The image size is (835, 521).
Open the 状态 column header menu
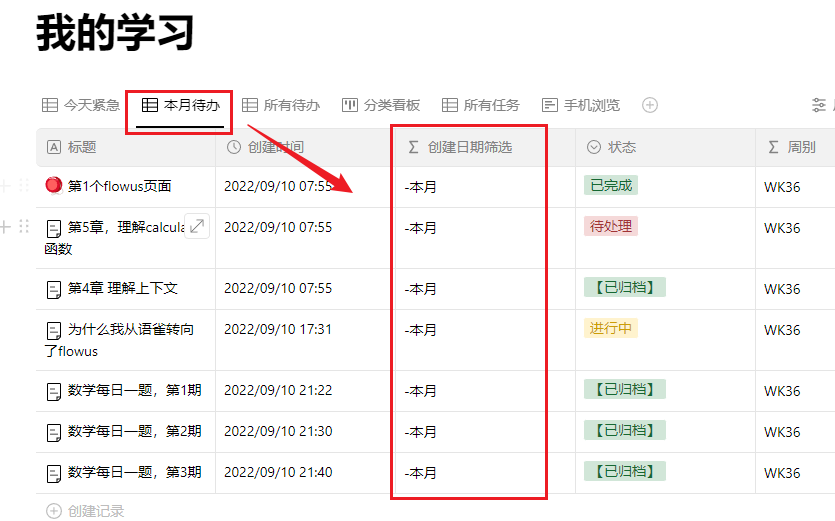665,147
